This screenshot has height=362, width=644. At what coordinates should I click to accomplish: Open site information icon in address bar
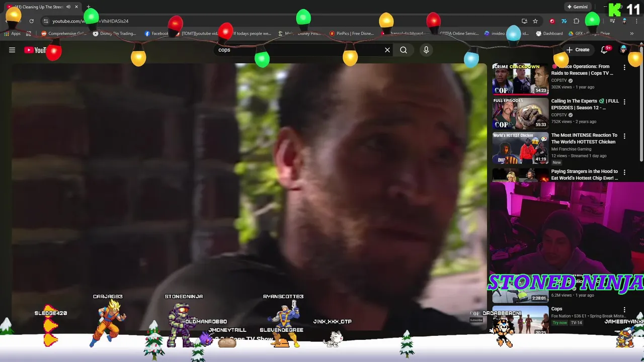coord(46,21)
